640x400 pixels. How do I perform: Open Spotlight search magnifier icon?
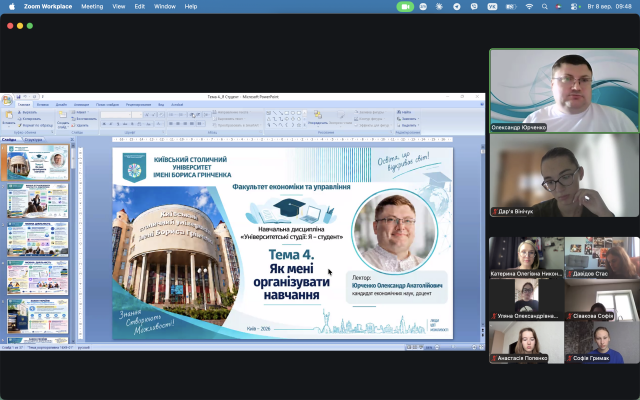[544, 7]
